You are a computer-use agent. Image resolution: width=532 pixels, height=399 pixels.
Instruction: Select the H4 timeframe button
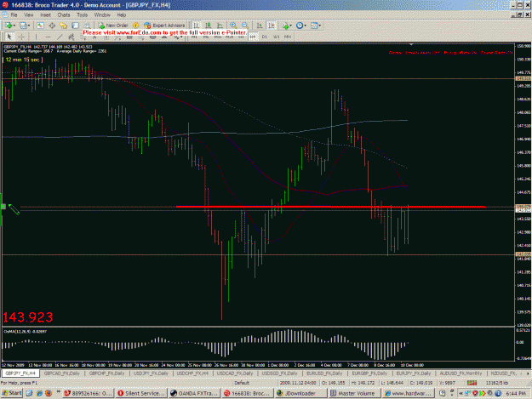[253, 37]
